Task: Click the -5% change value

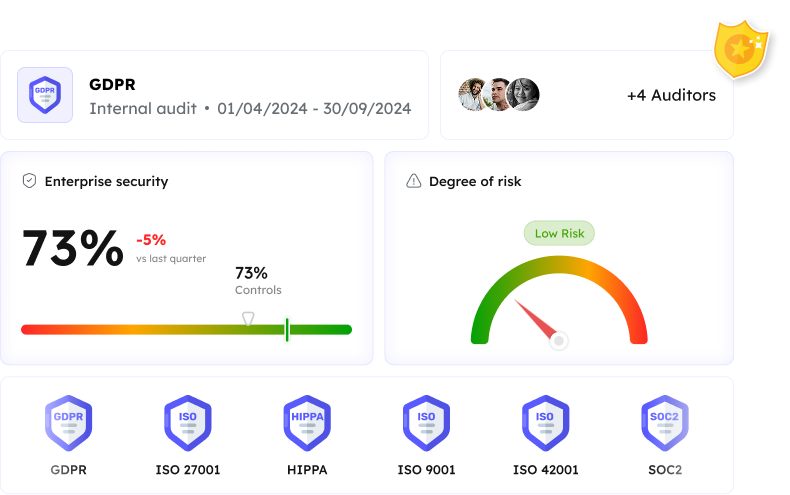Action: click(151, 240)
